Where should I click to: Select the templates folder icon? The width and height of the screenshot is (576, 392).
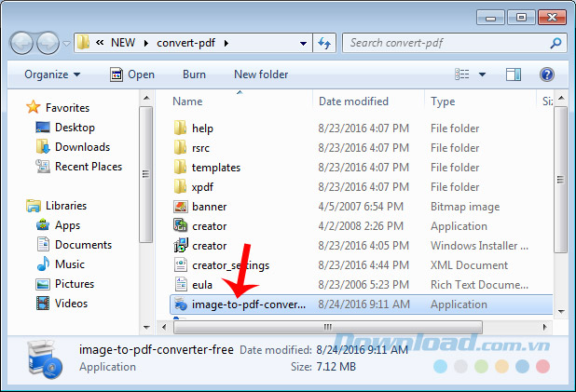pyautogui.click(x=180, y=167)
